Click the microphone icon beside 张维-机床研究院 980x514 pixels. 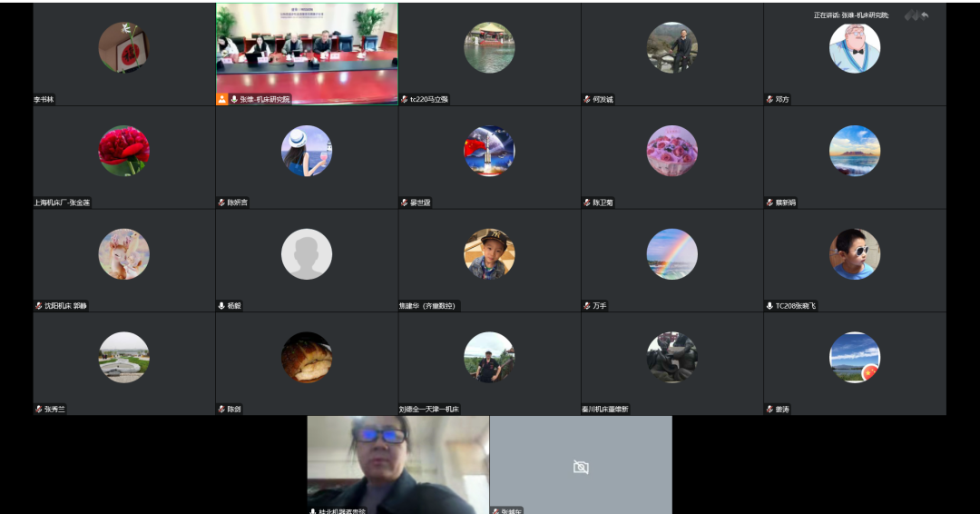pos(234,99)
